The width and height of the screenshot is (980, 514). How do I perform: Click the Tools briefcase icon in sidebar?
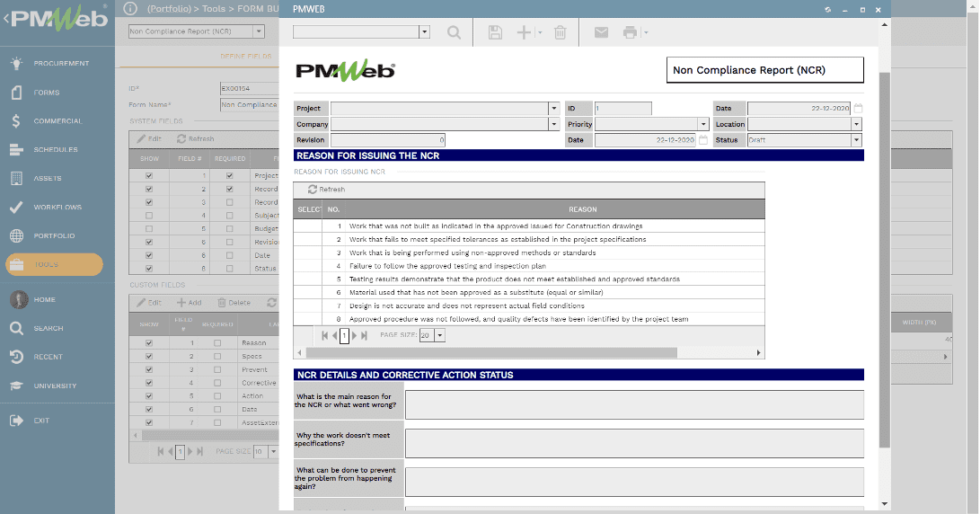[17, 264]
